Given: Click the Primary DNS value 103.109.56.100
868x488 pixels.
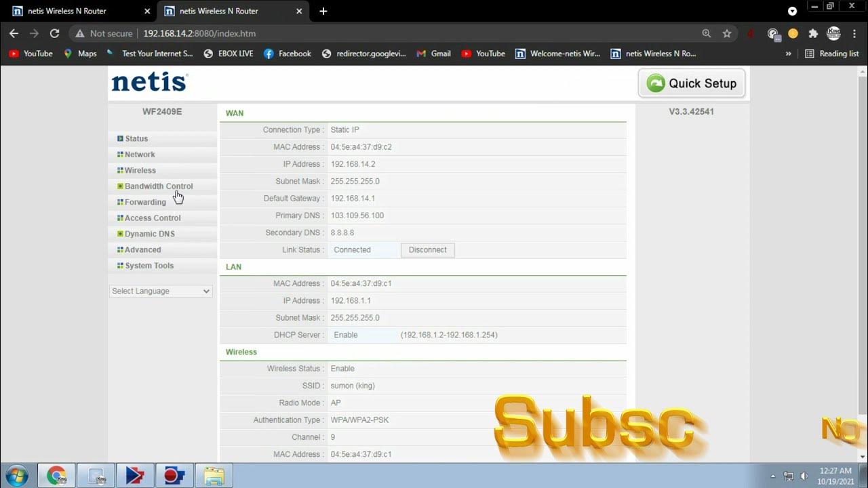Looking at the screenshot, I should [357, 216].
